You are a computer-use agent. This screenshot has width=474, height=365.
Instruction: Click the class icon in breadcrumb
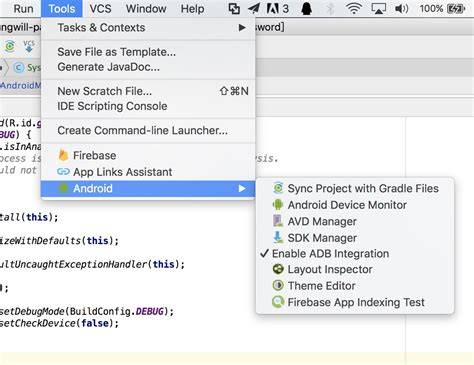click(19, 68)
